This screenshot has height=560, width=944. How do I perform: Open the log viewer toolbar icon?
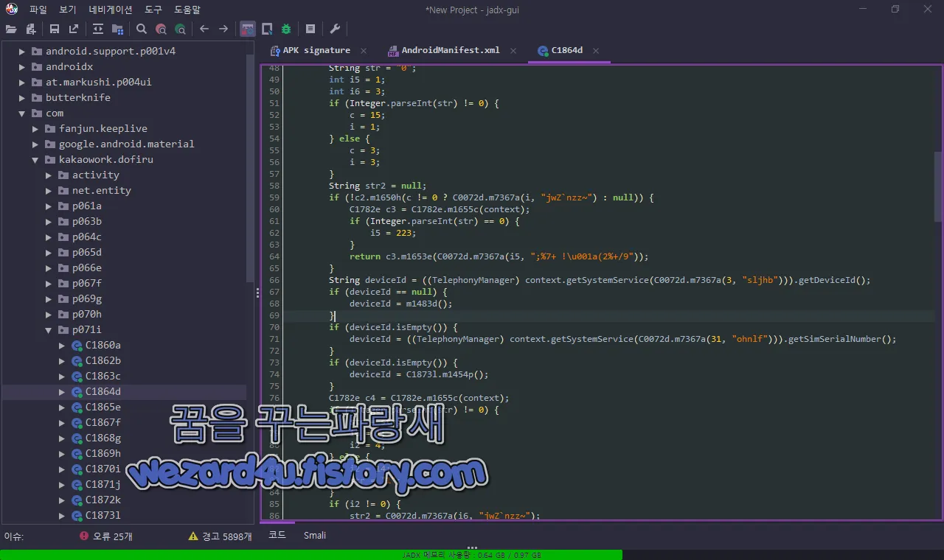[310, 29]
